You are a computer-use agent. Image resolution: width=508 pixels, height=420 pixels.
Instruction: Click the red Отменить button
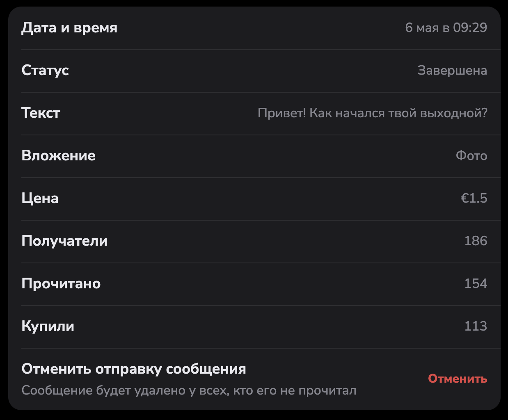[x=458, y=379]
